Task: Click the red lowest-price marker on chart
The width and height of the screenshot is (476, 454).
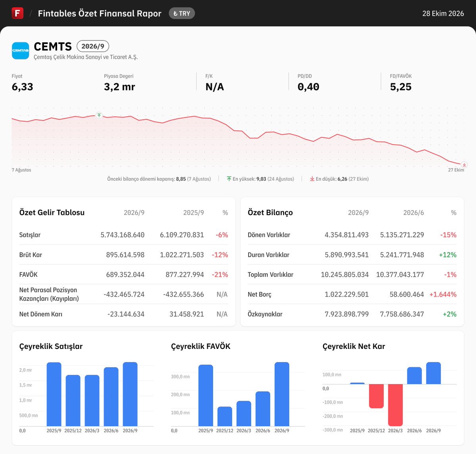Action: 464,165
